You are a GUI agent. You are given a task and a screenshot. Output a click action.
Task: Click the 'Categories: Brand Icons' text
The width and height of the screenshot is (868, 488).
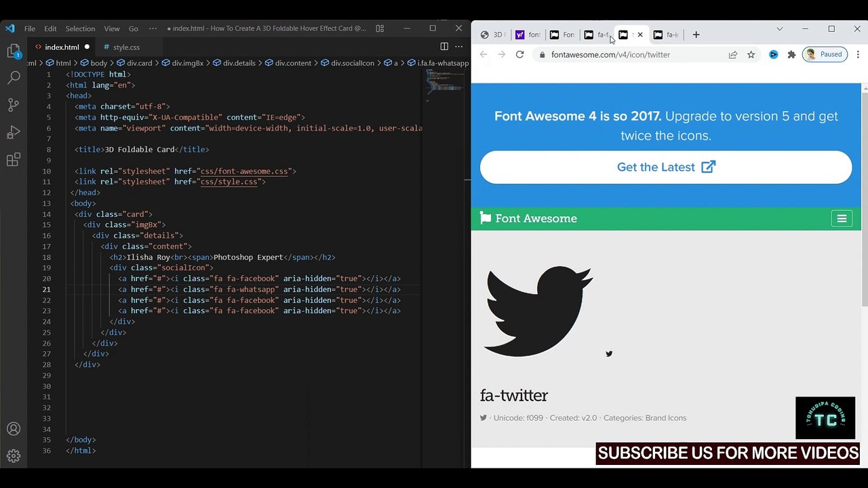[645, 418]
